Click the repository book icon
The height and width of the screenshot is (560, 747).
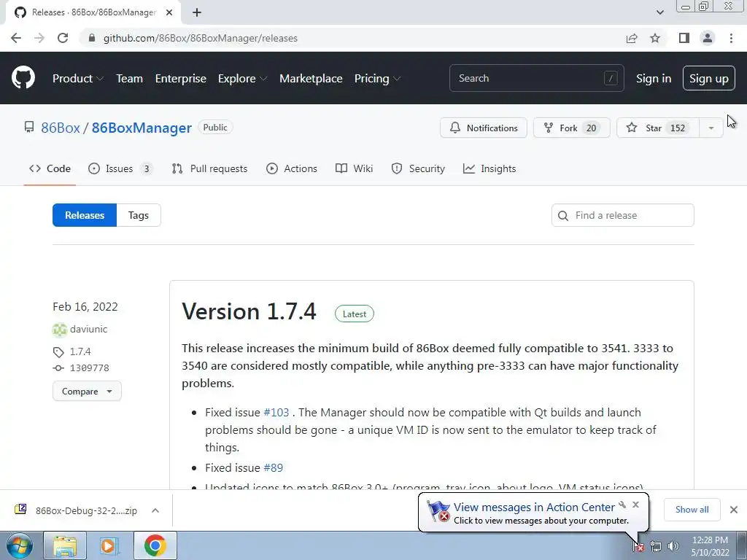29,127
